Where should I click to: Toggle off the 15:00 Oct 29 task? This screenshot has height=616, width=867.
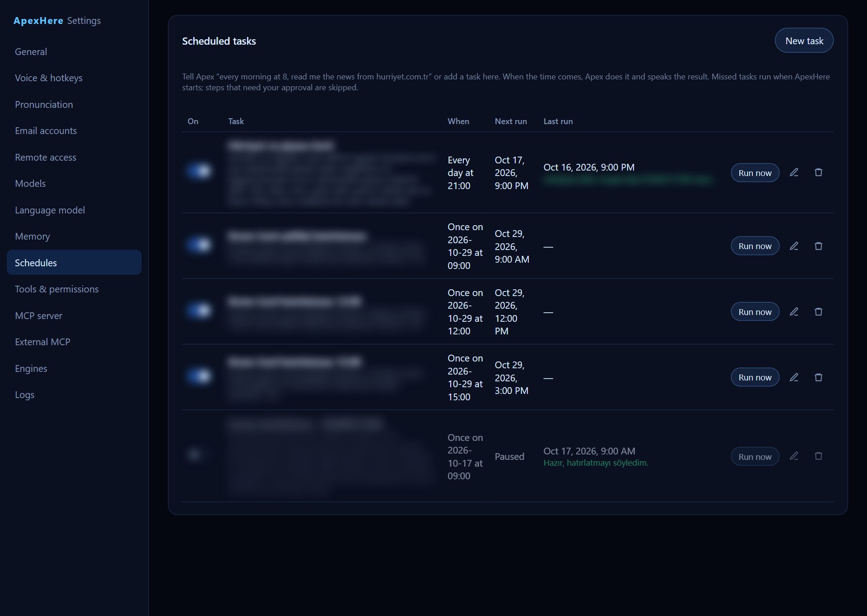point(199,376)
